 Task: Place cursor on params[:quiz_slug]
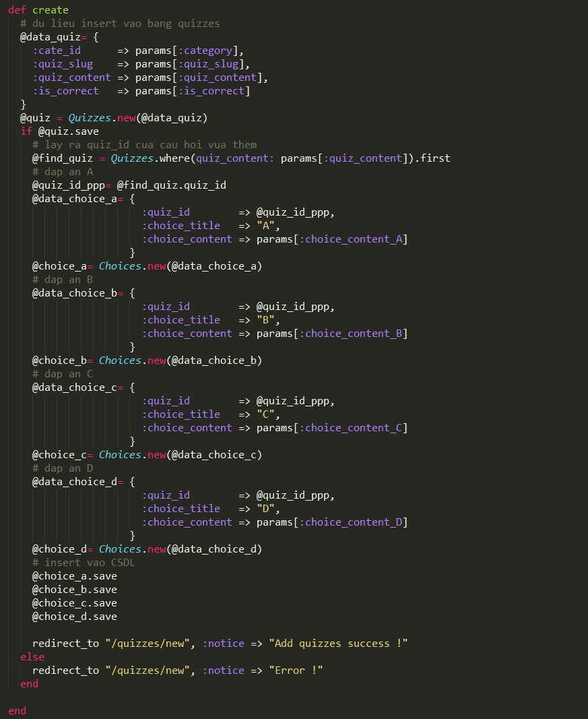(192, 64)
